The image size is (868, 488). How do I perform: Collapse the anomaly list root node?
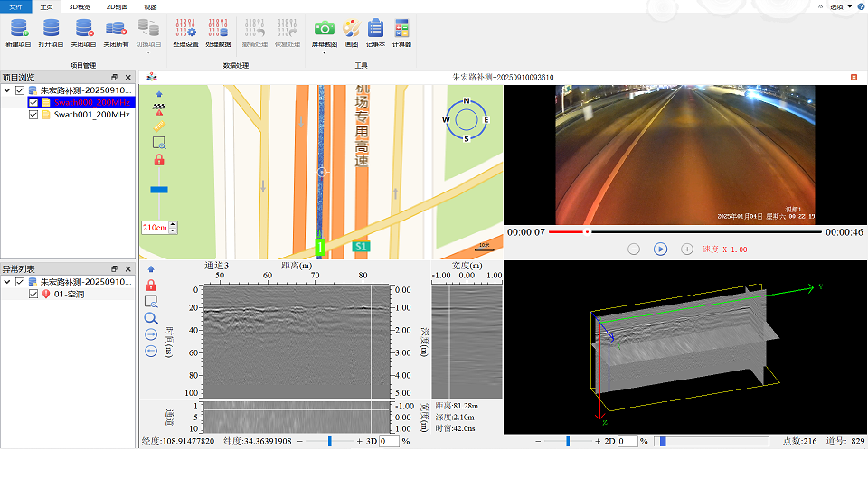coord(8,282)
